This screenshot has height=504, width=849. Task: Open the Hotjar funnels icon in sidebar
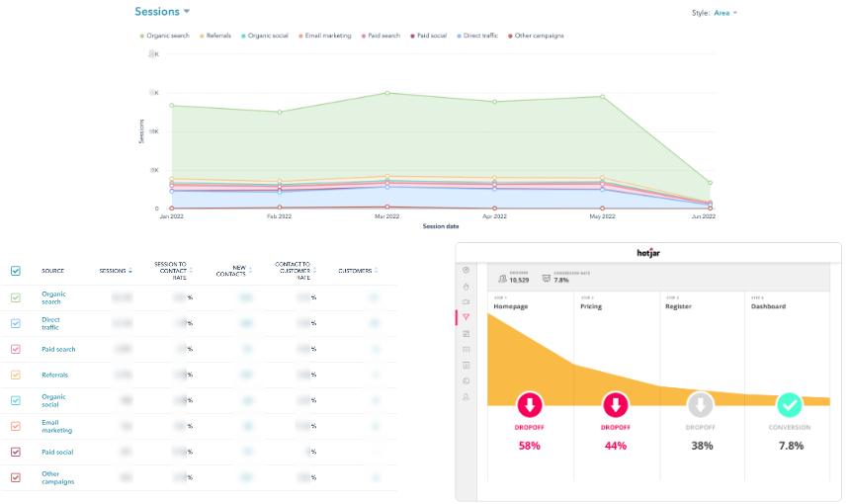click(467, 317)
